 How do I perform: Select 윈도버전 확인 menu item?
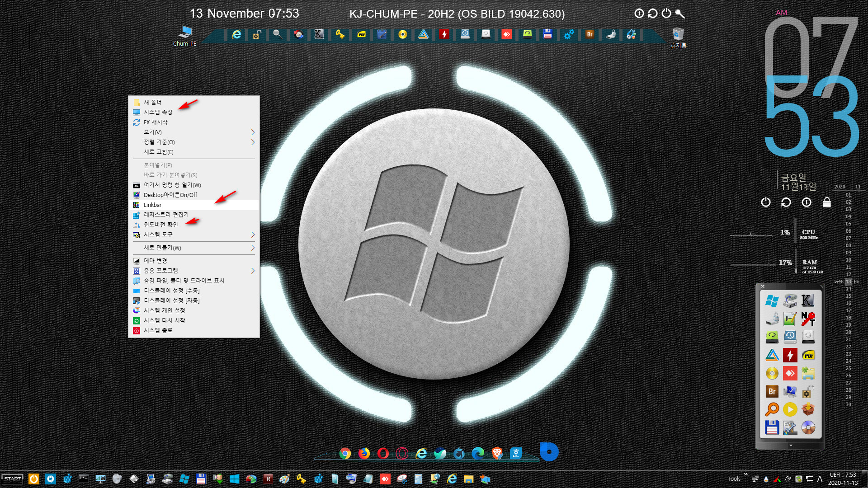pos(194,225)
